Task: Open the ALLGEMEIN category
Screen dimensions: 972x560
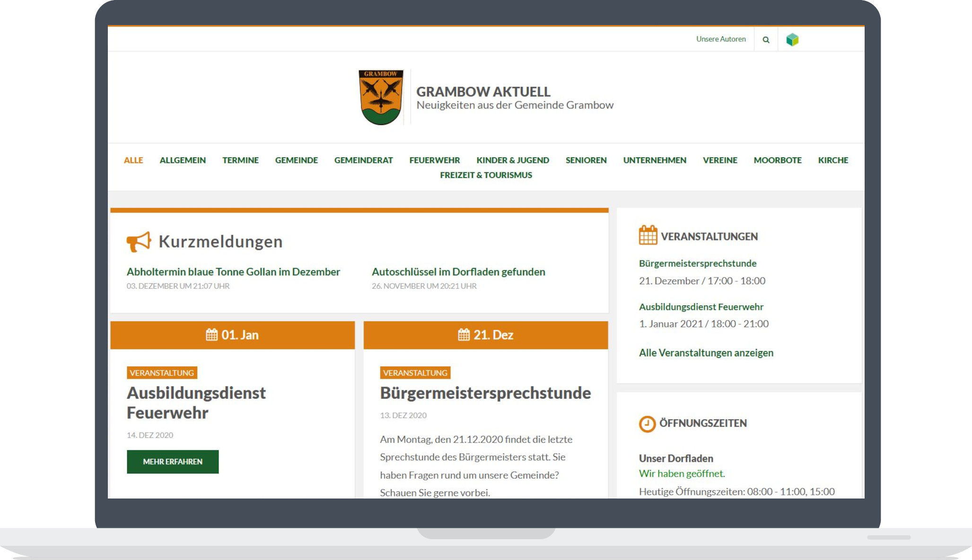Action: 183,160
